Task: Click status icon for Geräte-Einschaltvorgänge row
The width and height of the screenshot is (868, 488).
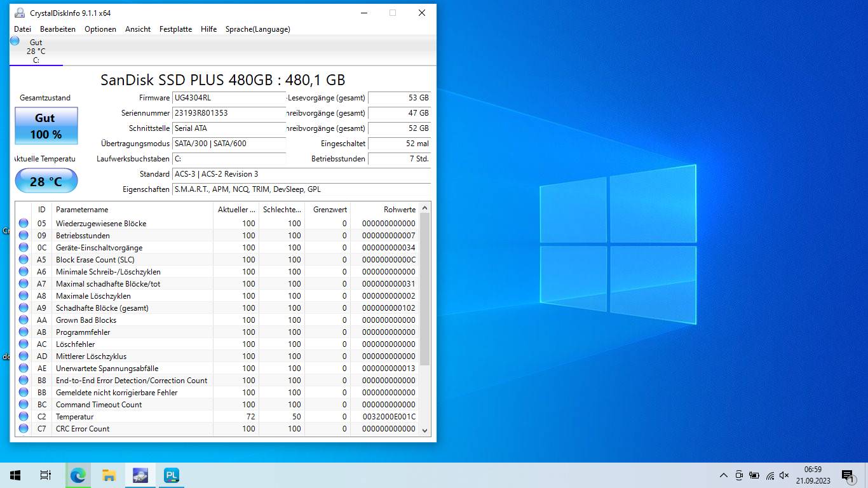Action: 24,247
